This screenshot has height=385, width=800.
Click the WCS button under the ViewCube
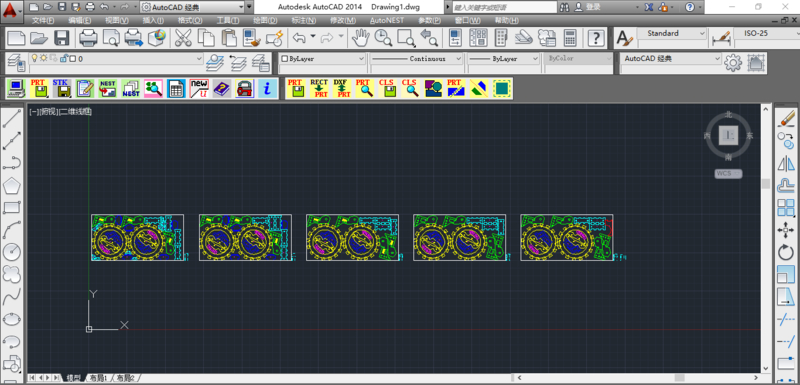coord(728,173)
